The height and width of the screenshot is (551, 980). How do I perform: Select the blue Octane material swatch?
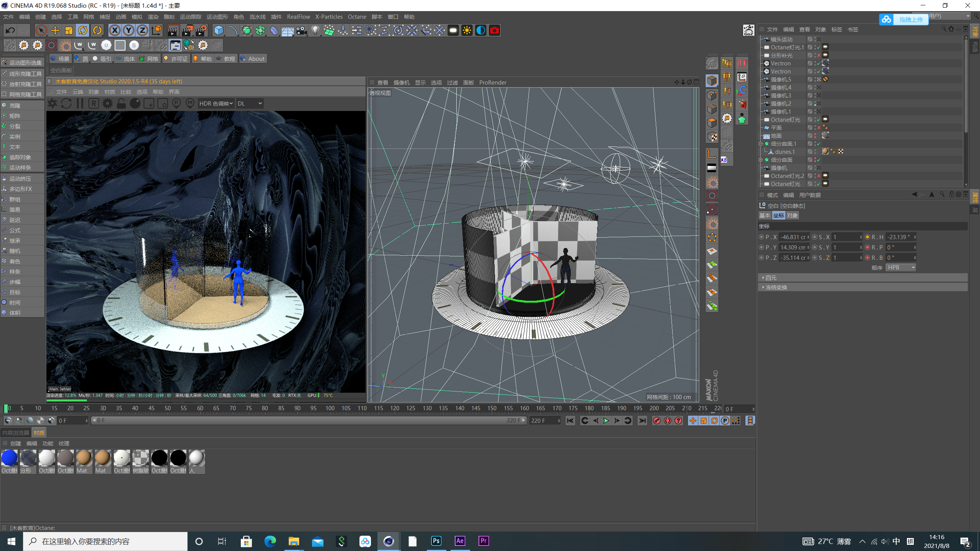(9, 458)
